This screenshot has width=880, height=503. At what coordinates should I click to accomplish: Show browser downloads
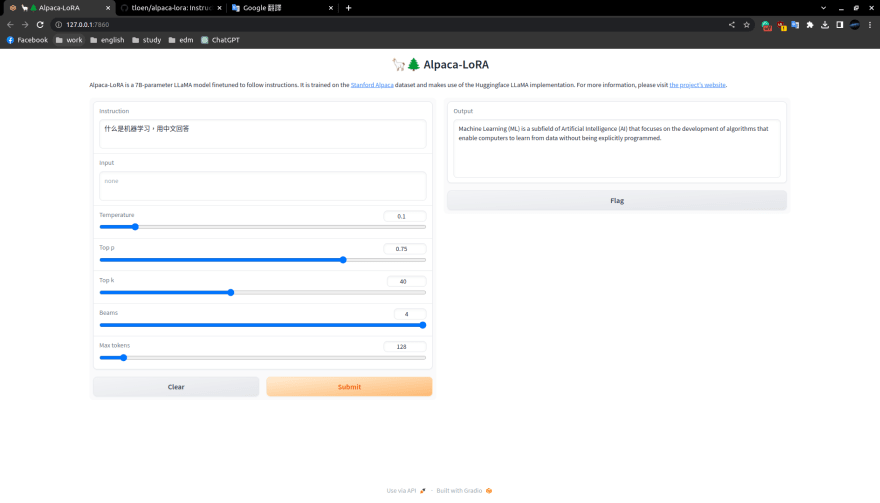[x=824, y=25]
